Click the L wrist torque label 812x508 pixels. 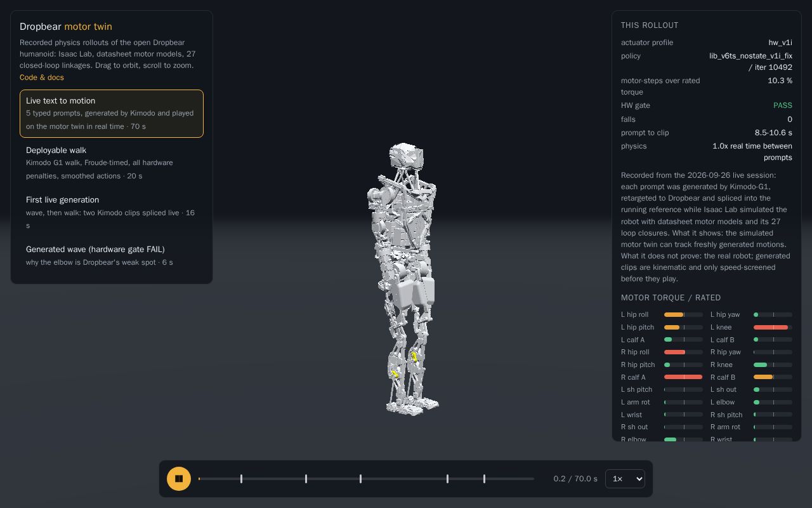click(631, 415)
